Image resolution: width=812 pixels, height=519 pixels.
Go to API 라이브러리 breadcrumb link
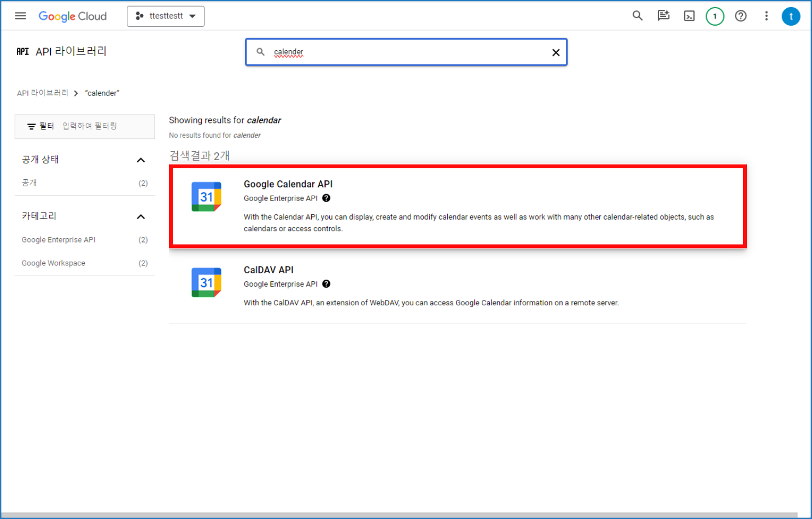43,93
